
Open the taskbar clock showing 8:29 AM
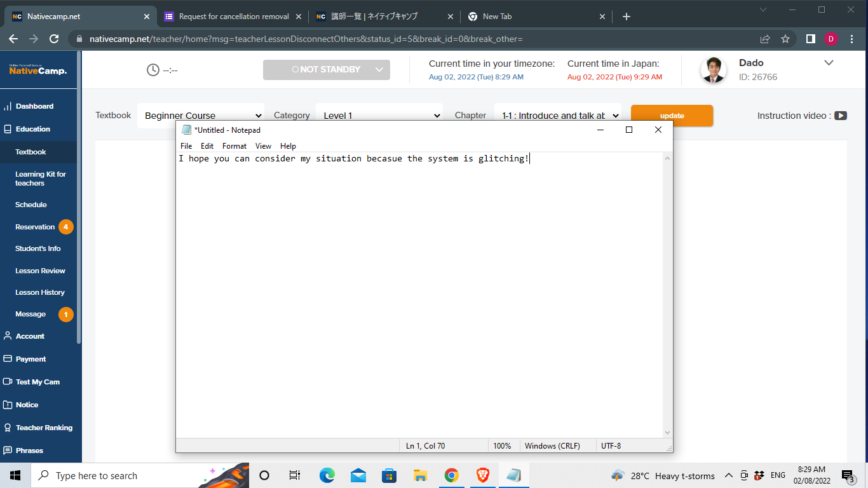pyautogui.click(x=813, y=475)
